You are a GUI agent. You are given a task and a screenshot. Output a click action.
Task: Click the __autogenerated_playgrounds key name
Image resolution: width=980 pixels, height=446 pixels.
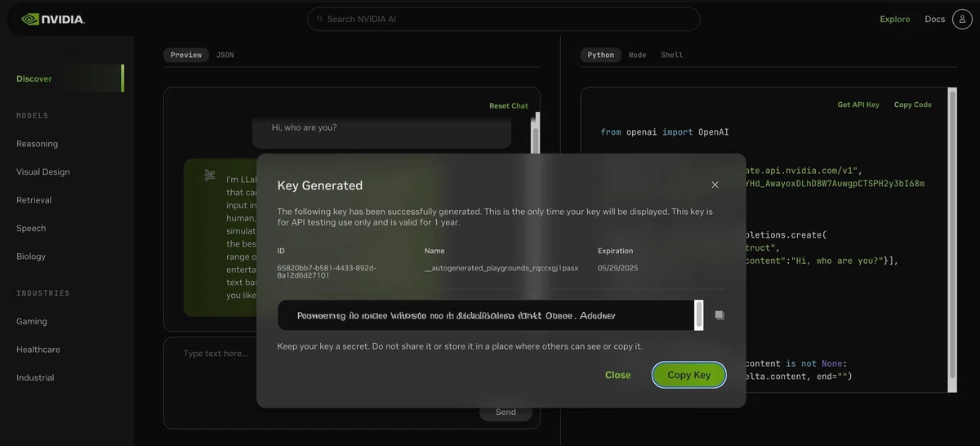coord(501,268)
